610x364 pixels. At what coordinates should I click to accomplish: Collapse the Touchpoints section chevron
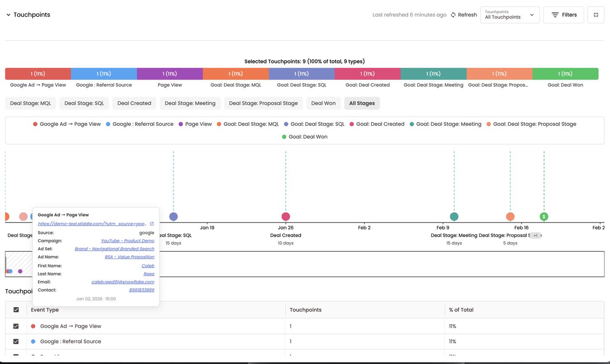pos(8,15)
